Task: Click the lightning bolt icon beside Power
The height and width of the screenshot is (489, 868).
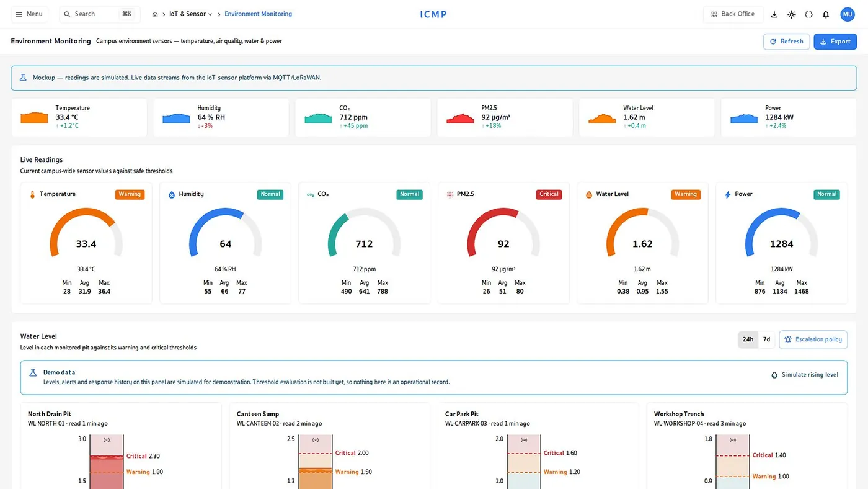Action: pos(728,194)
